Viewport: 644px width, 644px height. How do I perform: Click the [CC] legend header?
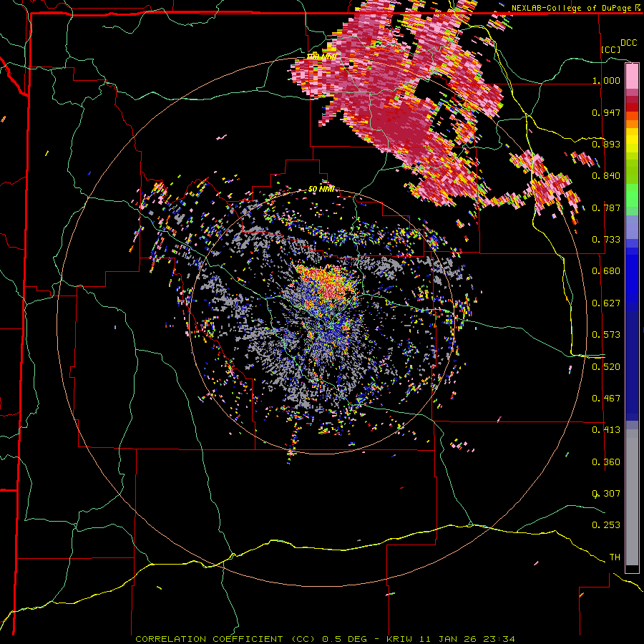[x=610, y=49]
